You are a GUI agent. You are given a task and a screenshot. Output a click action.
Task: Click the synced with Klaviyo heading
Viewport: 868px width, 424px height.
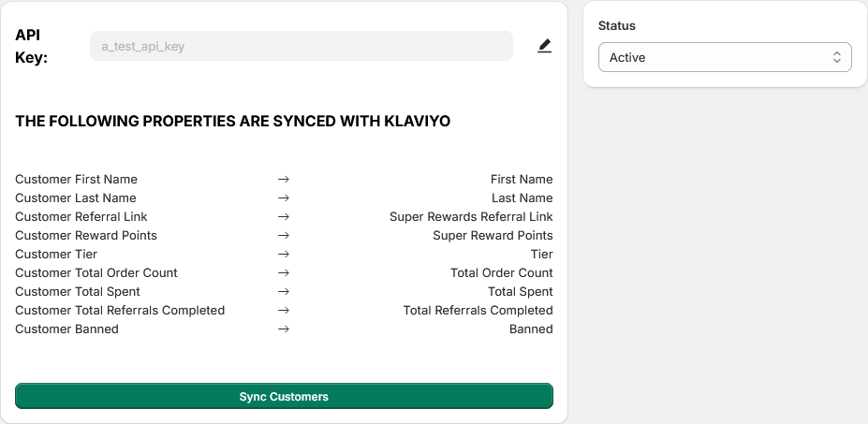(x=233, y=122)
